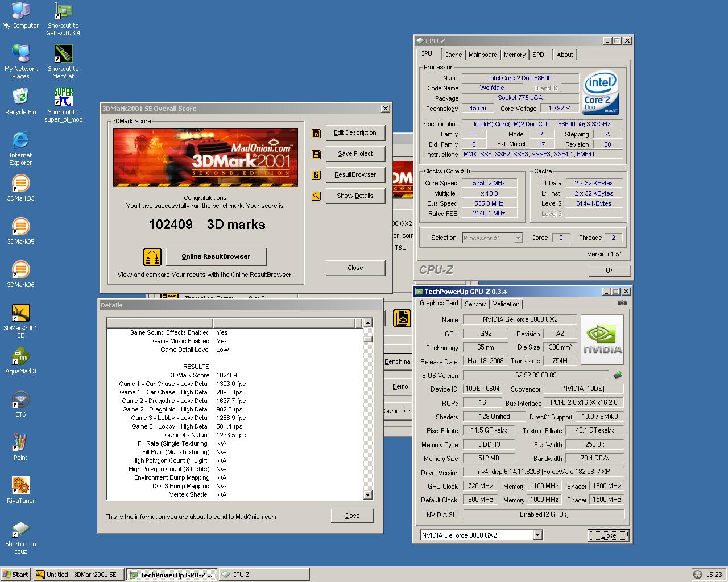Open the ResultBrowser button
Viewport: 728px width, 582px height.
(355, 175)
